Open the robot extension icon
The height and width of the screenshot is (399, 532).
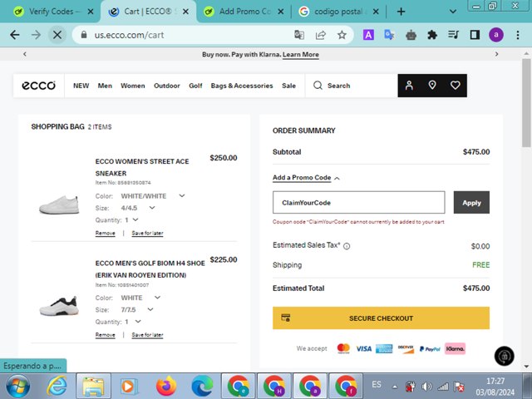click(x=411, y=35)
